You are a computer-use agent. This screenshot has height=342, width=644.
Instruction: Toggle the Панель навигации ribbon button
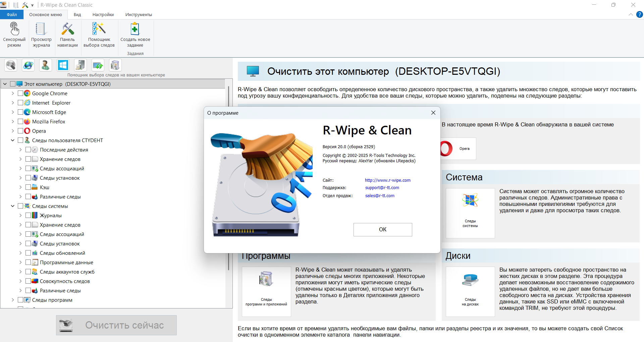tap(67, 35)
